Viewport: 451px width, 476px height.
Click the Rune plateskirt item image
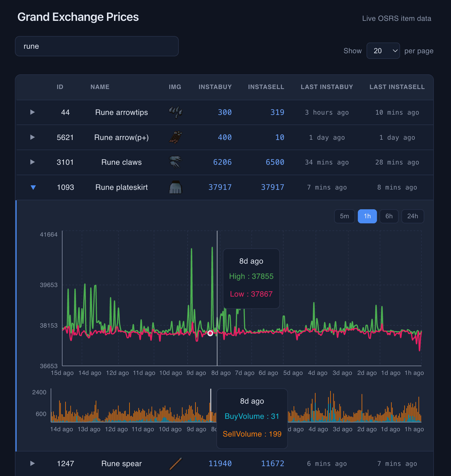coord(175,187)
